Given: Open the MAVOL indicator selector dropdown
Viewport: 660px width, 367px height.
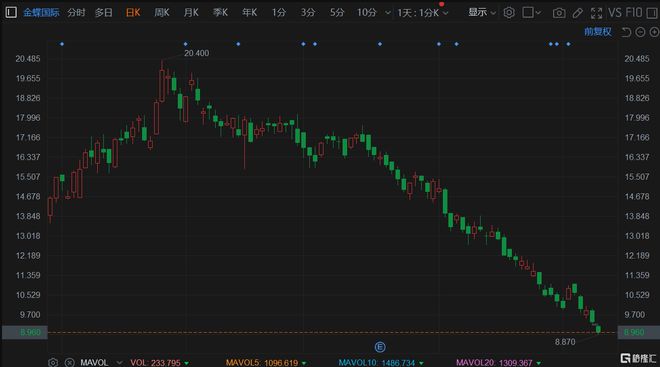Looking at the screenshot, I should tap(119, 362).
